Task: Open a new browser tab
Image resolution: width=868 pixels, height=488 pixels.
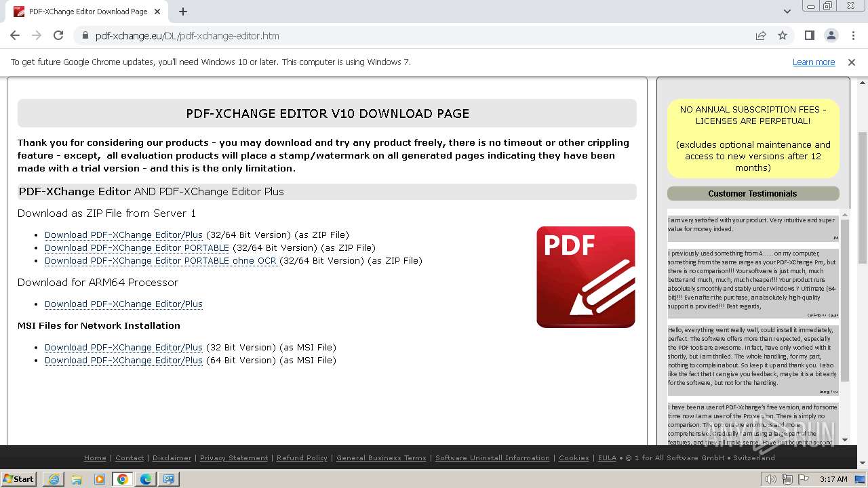Action: pyautogui.click(x=183, y=12)
